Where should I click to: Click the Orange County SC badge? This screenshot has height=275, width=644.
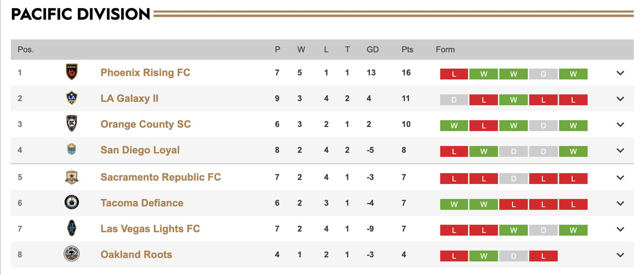71,124
